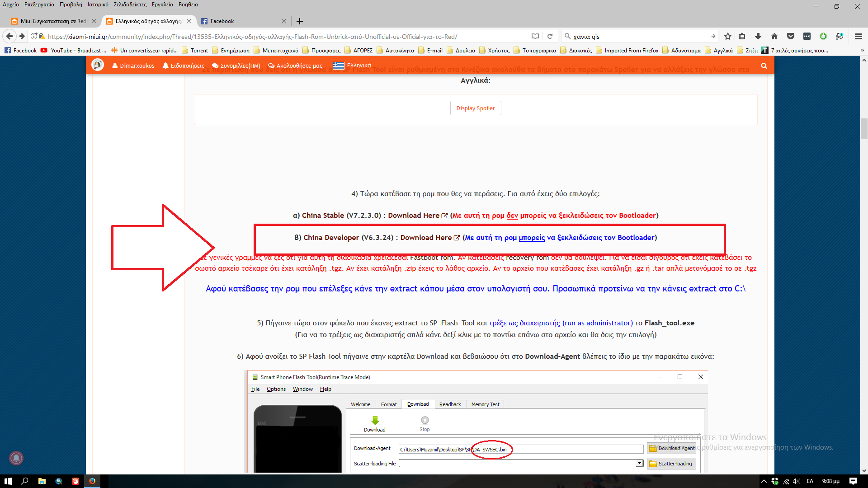Toggle the Reader view icon
The image size is (868, 488).
point(535,37)
